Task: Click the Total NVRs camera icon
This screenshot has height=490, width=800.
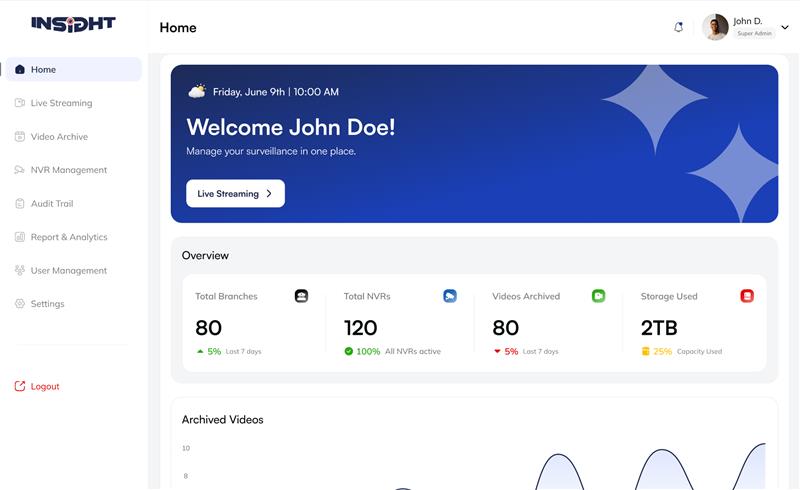Action: click(x=450, y=296)
